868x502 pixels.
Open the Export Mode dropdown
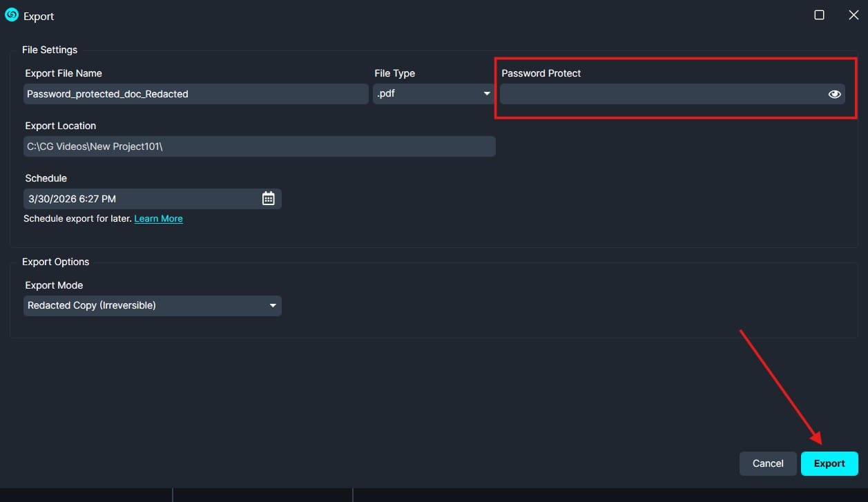[x=152, y=305]
